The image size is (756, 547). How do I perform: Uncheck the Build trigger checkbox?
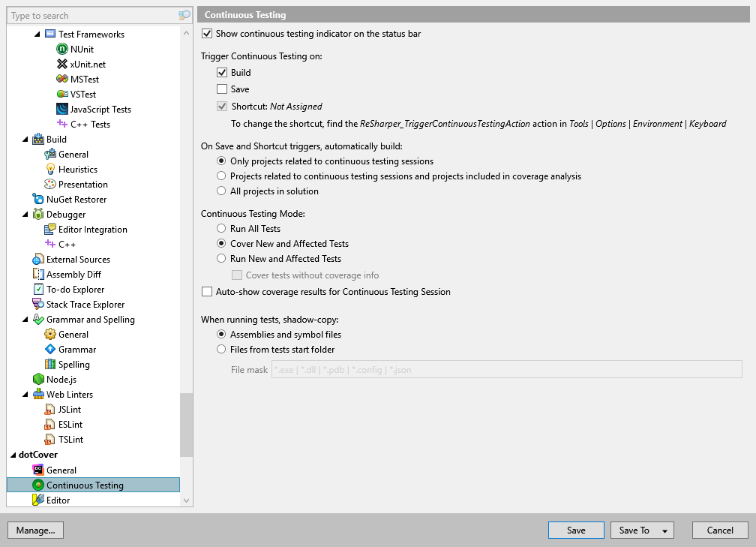222,73
